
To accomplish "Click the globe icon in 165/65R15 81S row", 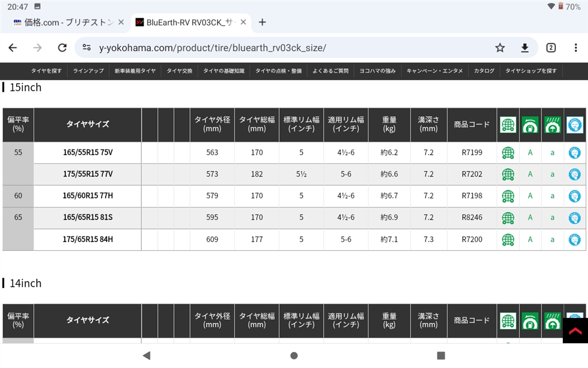I will [508, 218].
